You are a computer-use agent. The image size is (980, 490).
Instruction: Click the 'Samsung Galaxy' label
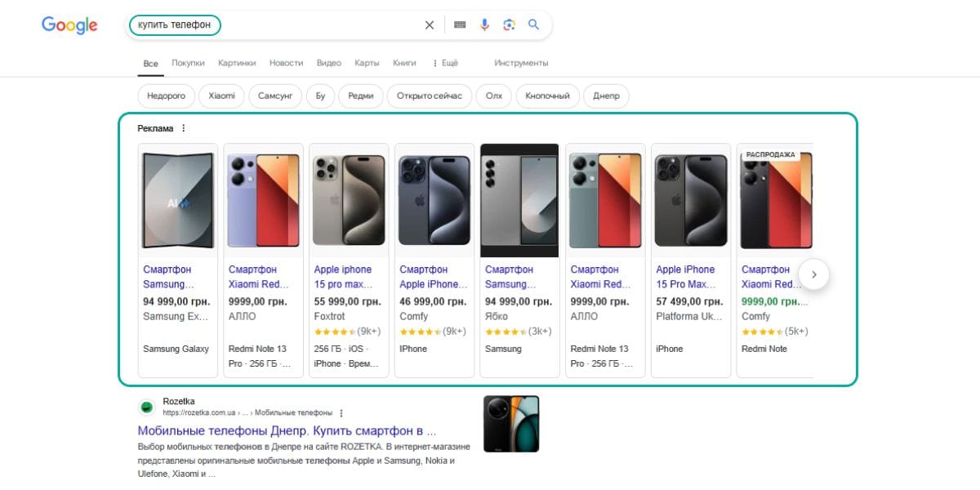click(x=176, y=349)
